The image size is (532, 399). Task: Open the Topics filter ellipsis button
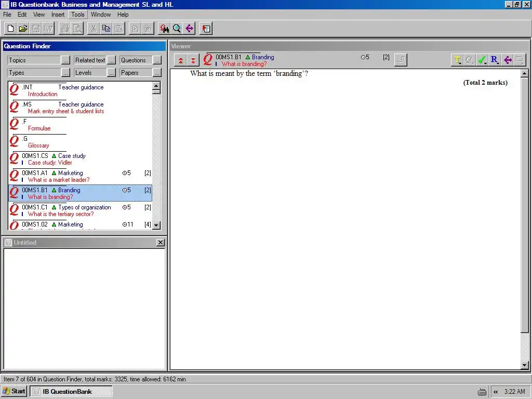[x=65, y=60]
